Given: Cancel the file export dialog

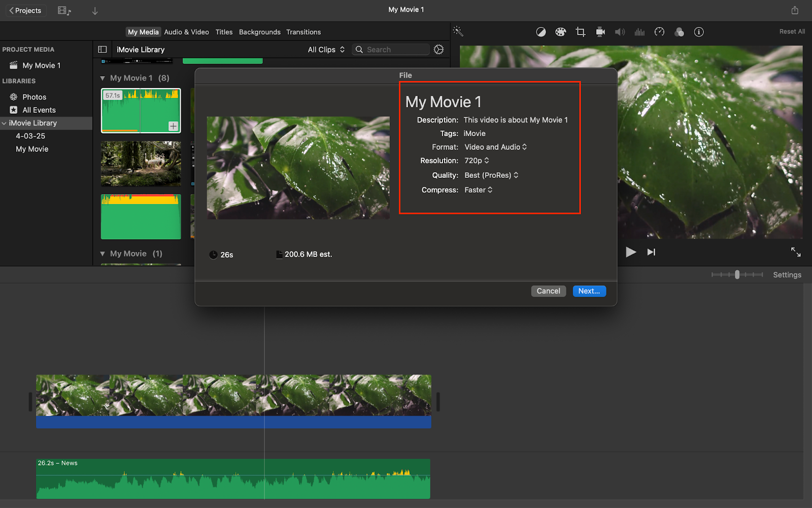Looking at the screenshot, I should point(548,291).
